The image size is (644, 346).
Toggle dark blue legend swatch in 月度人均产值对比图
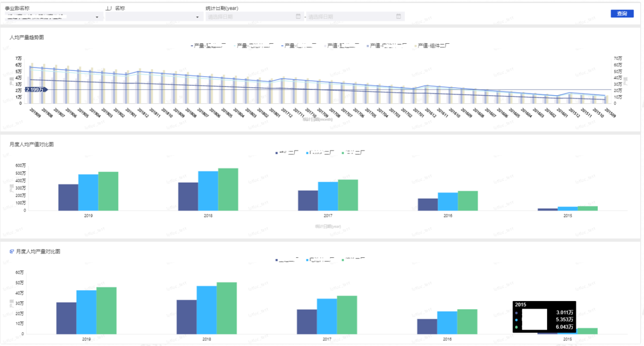pos(277,153)
